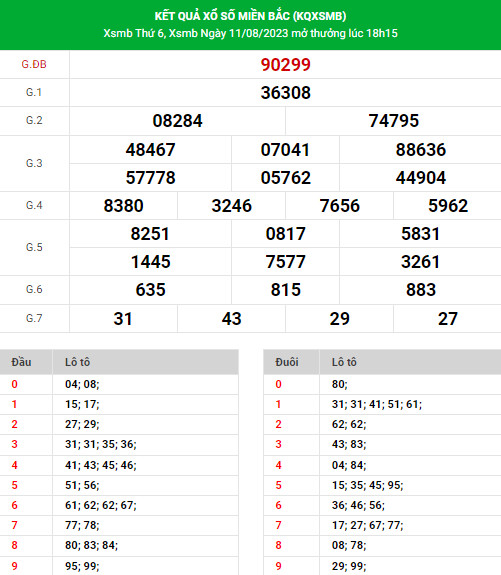Click the KQXSMB title header
Viewport: 501px width, 575px height.
250,16
